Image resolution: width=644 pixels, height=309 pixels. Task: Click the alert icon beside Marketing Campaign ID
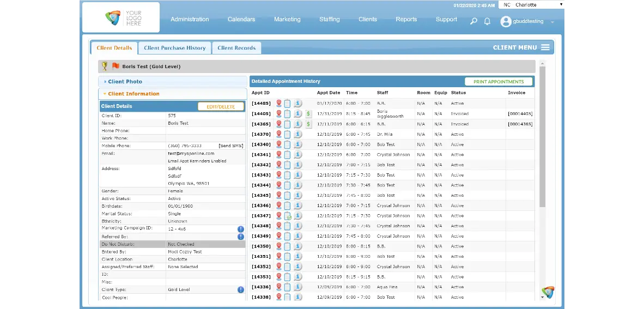[x=241, y=229]
